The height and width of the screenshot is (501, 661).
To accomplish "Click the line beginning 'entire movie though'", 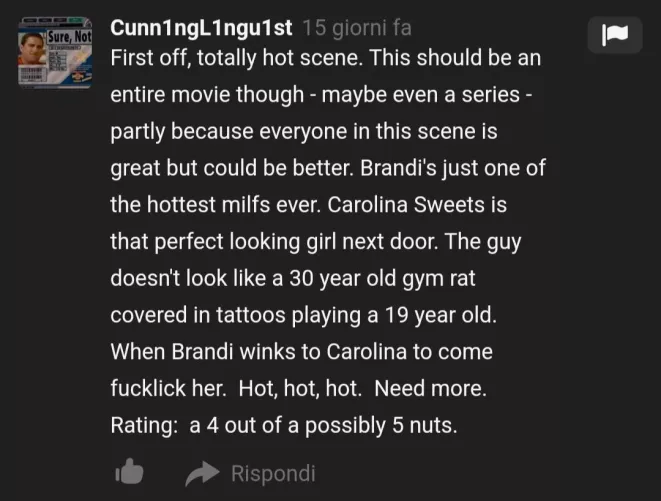I will (321, 94).
